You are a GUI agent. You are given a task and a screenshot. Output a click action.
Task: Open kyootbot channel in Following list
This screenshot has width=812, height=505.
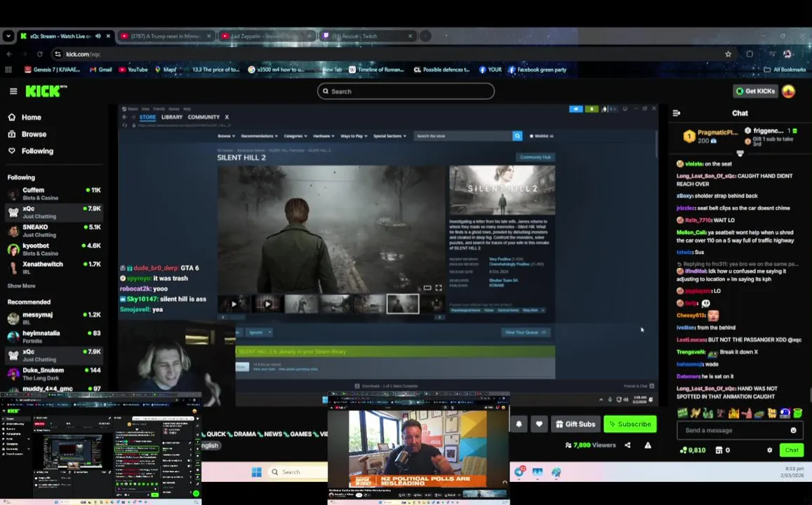coord(54,250)
